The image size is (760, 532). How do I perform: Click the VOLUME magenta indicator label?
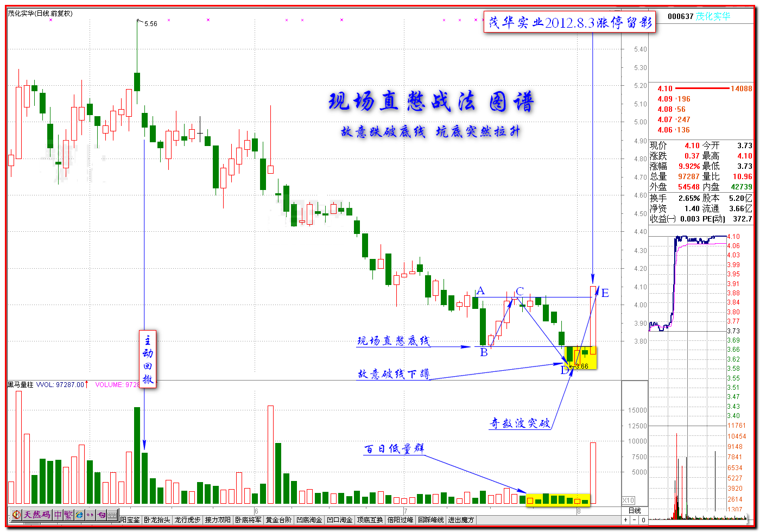click(x=118, y=384)
